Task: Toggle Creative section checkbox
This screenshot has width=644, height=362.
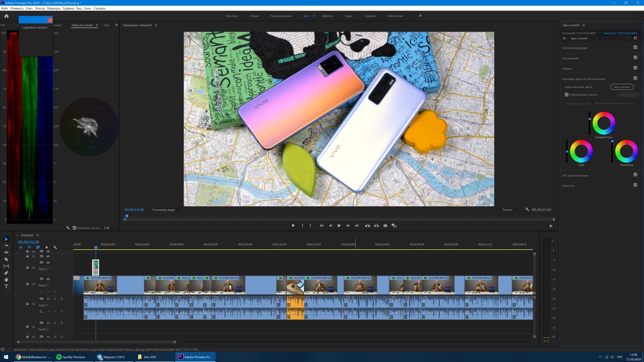Action: (635, 58)
